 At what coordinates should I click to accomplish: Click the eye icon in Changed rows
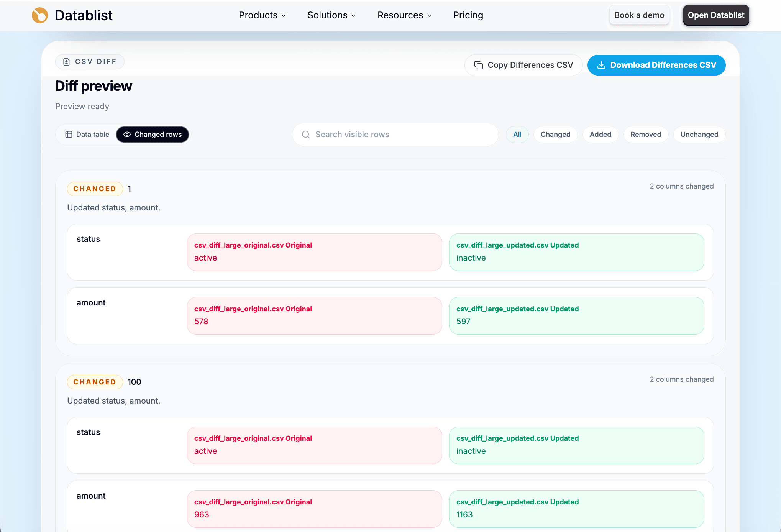tap(127, 135)
